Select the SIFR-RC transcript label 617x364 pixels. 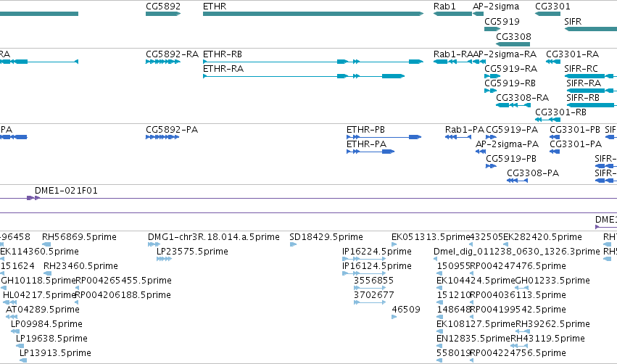pyautogui.click(x=581, y=69)
